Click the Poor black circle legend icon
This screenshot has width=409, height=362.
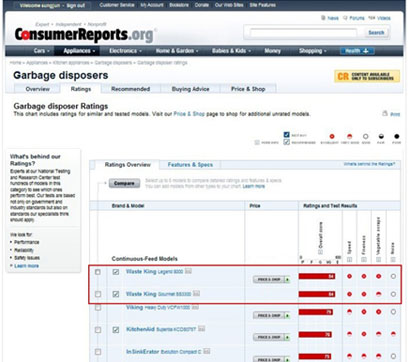point(396,136)
